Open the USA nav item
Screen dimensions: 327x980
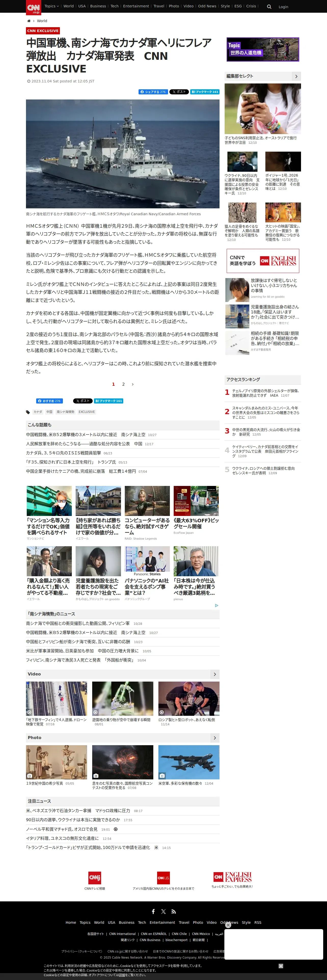point(82,6)
